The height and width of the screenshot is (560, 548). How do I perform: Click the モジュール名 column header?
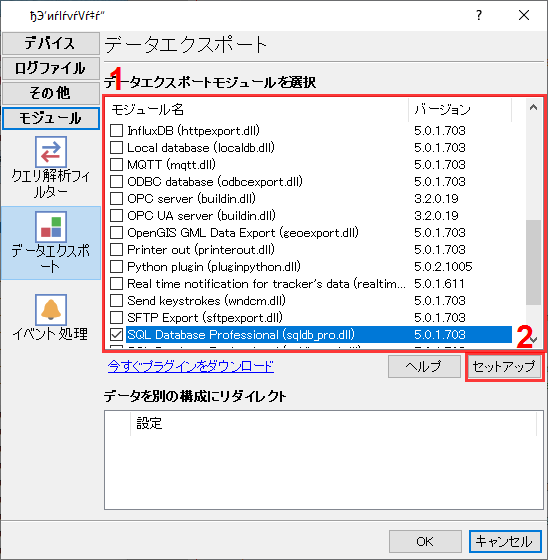coord(256,109)
